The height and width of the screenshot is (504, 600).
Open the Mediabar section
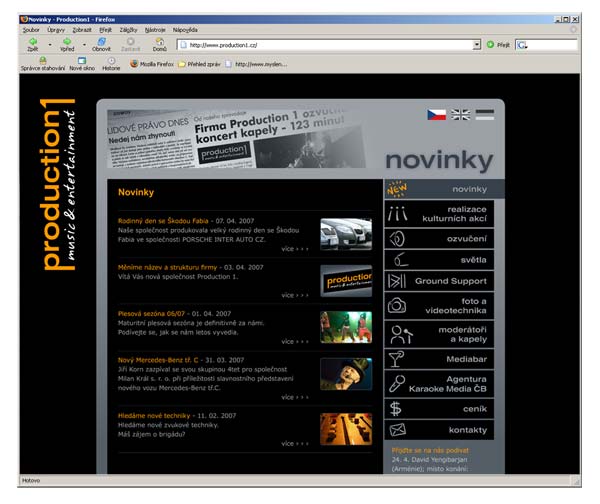pos(439,359)
